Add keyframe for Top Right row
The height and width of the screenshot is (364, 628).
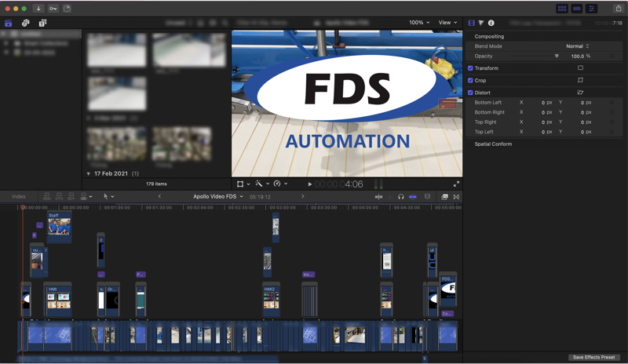612,122
